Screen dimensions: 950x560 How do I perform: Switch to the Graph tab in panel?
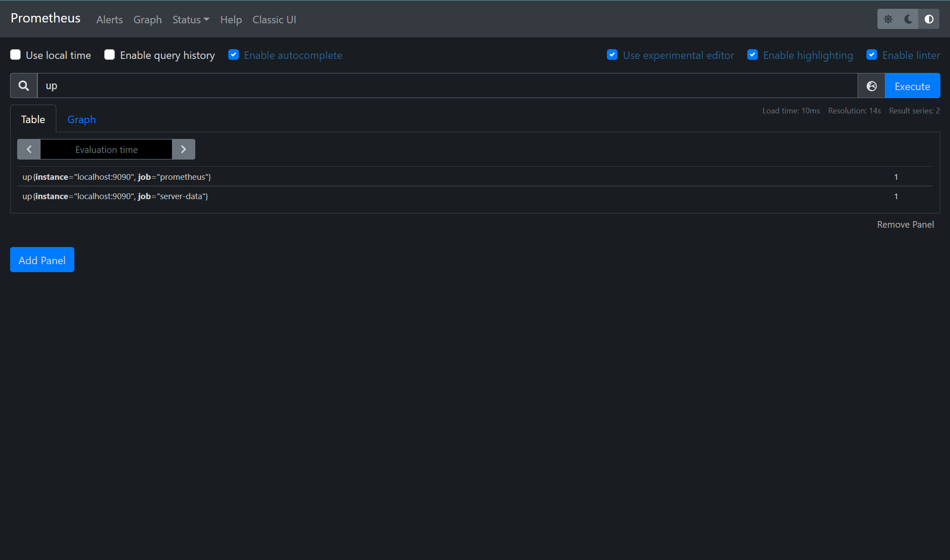coord(81,120)
